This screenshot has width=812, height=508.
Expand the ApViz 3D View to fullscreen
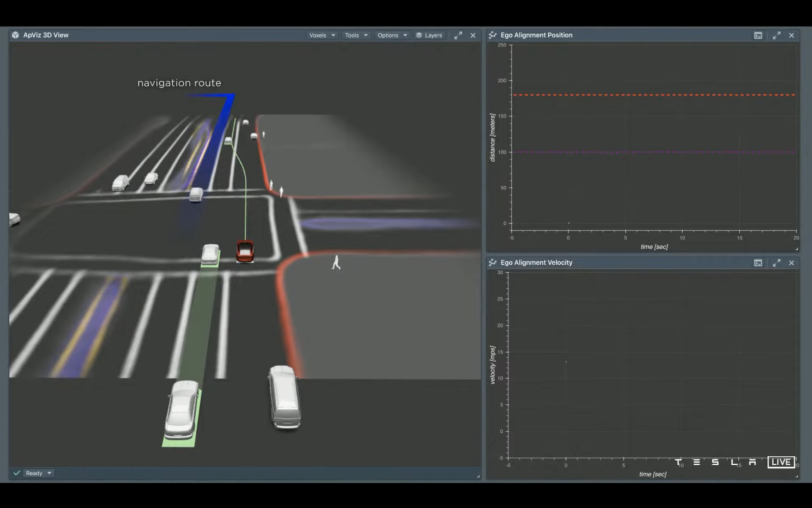click(x=458, y=35)
